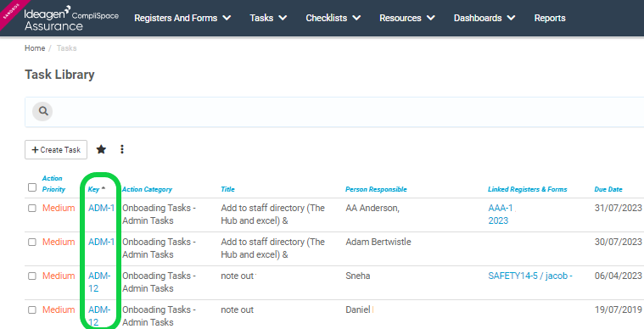
Task: Click due date 06/04/2023
Action: tap(619, 276)
